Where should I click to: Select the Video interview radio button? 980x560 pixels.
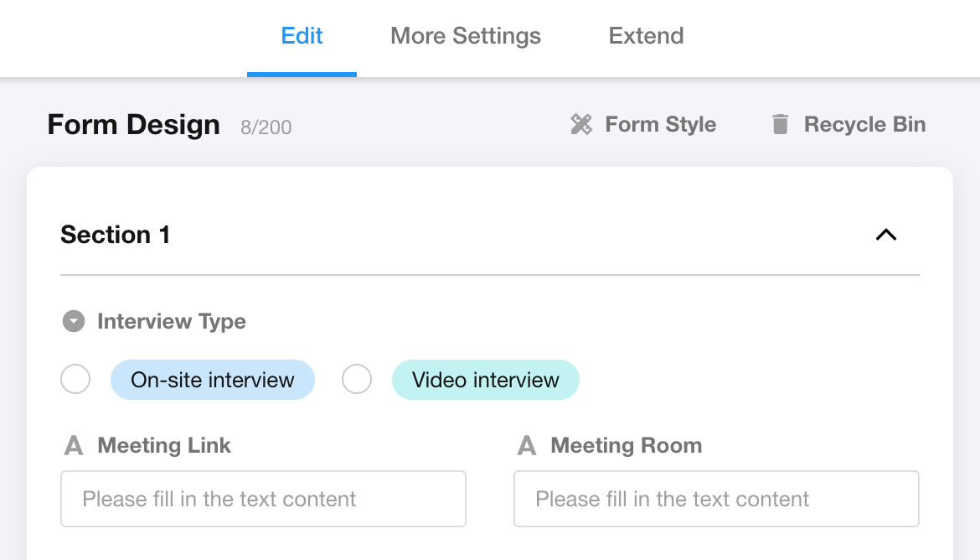click(x=357, y=380)
